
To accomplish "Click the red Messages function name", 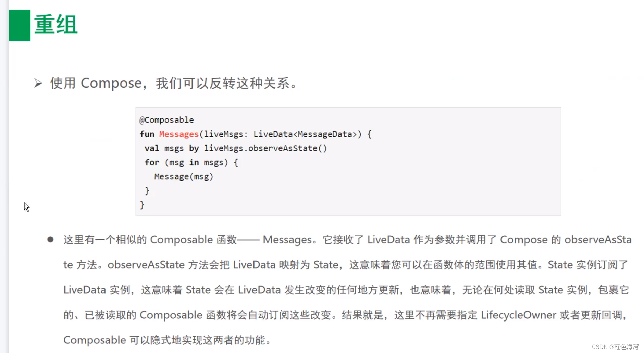I will pos(179,134).
